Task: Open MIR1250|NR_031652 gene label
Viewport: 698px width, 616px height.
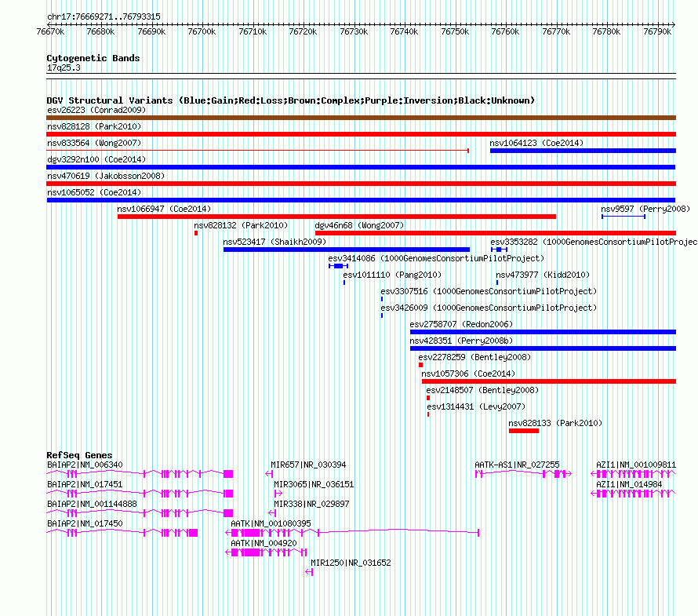Action: pyautogui.click(x=351, y=563)
